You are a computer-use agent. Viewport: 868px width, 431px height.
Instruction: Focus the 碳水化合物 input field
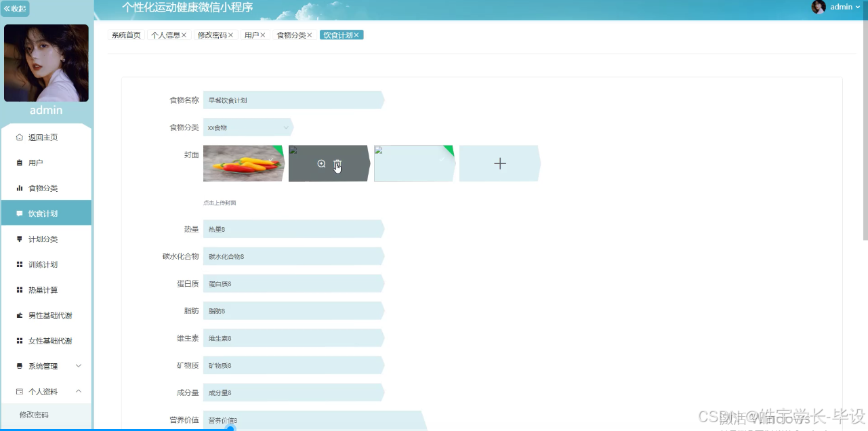(293, 256)
